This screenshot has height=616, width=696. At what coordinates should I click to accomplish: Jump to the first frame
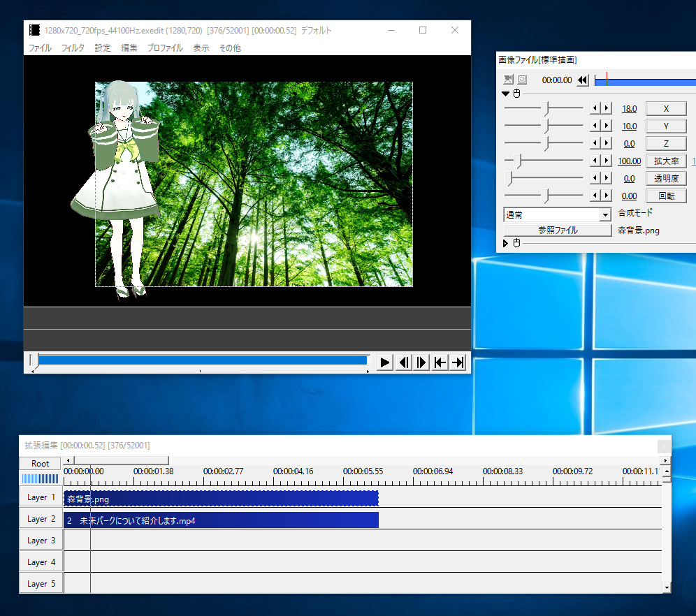coord(440,362)
